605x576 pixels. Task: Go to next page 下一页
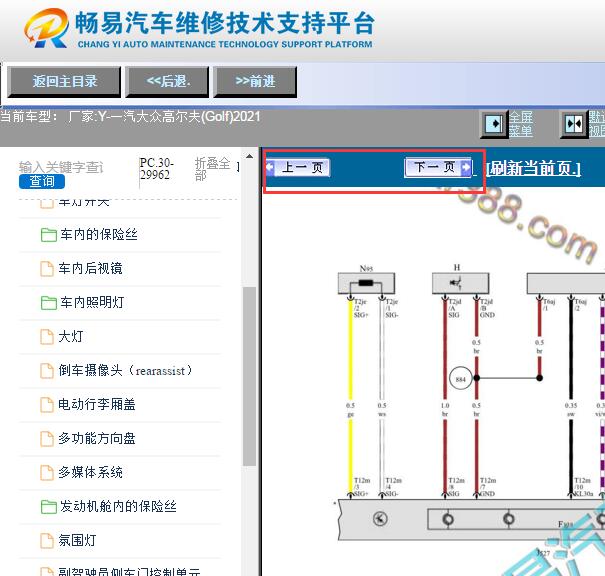[x=438, y=167]
